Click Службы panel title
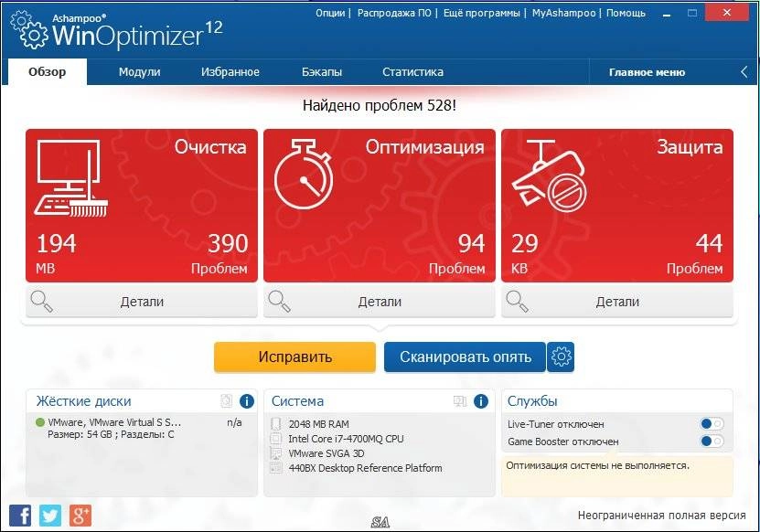 (532, 401)
